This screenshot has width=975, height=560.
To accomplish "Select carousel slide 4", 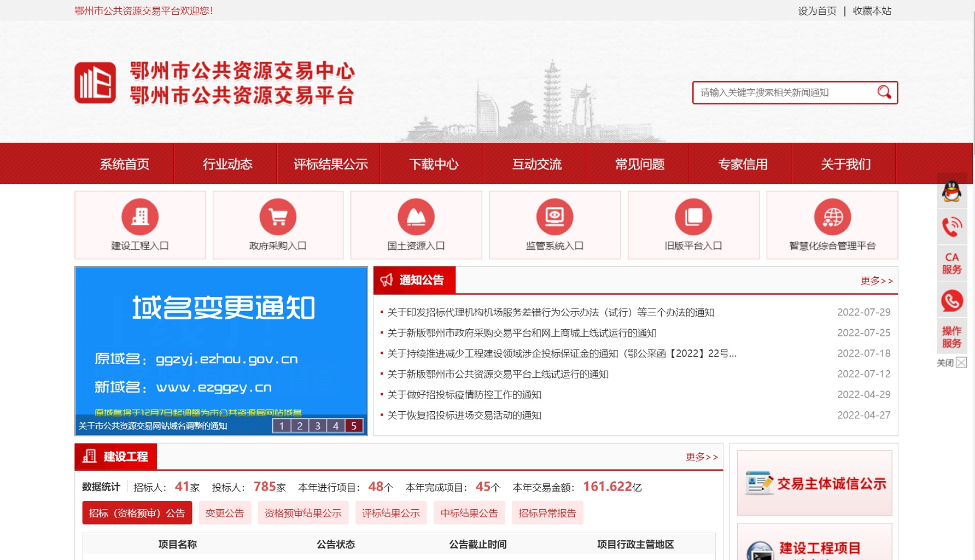I will (x=336, y=425).
